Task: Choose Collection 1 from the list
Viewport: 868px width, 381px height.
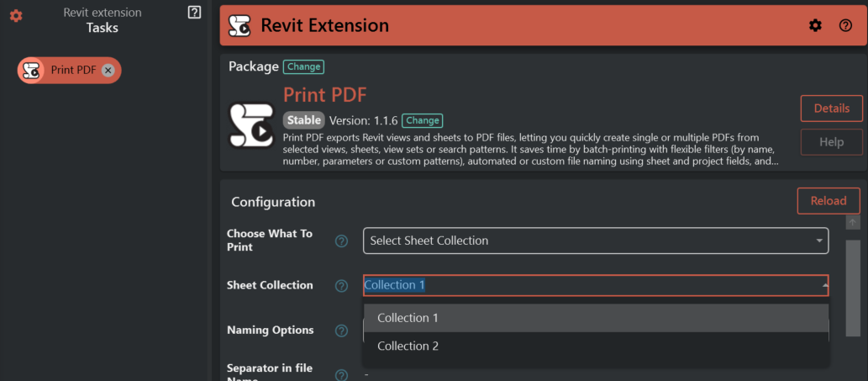Action: (x=408, y=318)
